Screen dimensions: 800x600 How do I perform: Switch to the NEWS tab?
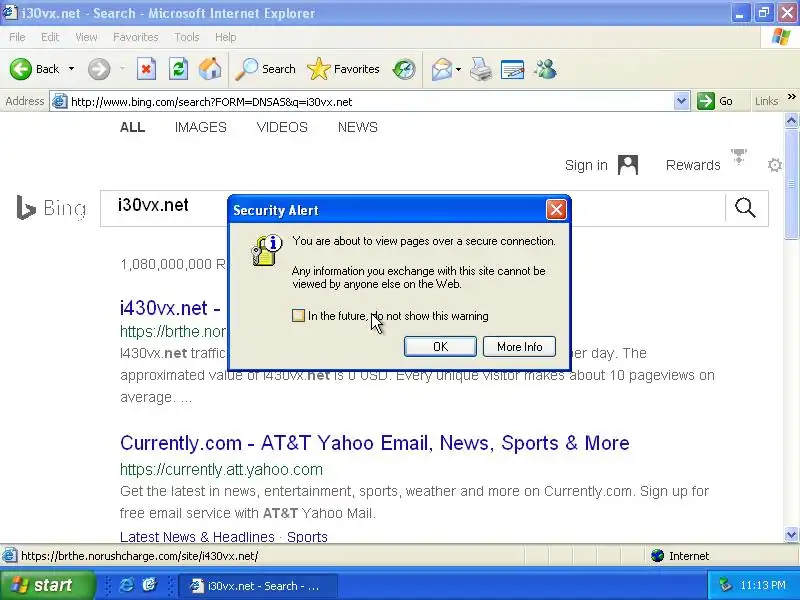point(358,127)
